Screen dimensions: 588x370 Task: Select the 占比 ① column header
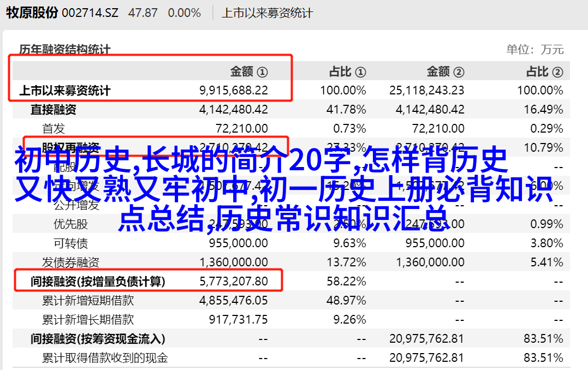tap(347, 71)
